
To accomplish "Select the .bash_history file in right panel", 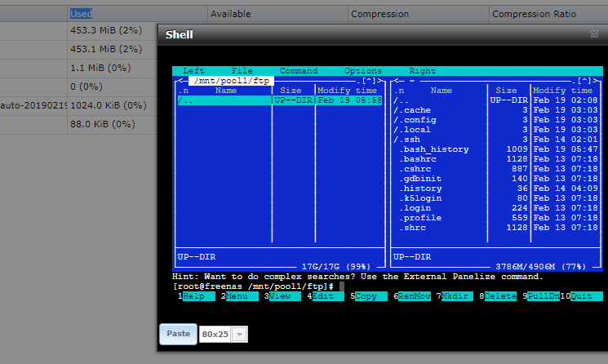I will [434, 149].
